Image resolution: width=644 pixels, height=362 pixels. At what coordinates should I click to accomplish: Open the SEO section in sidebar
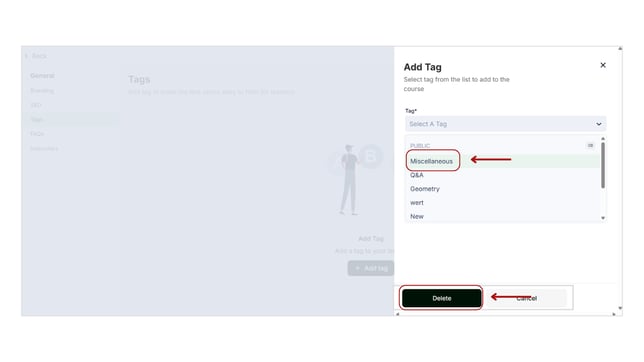[x=36, y=105]
